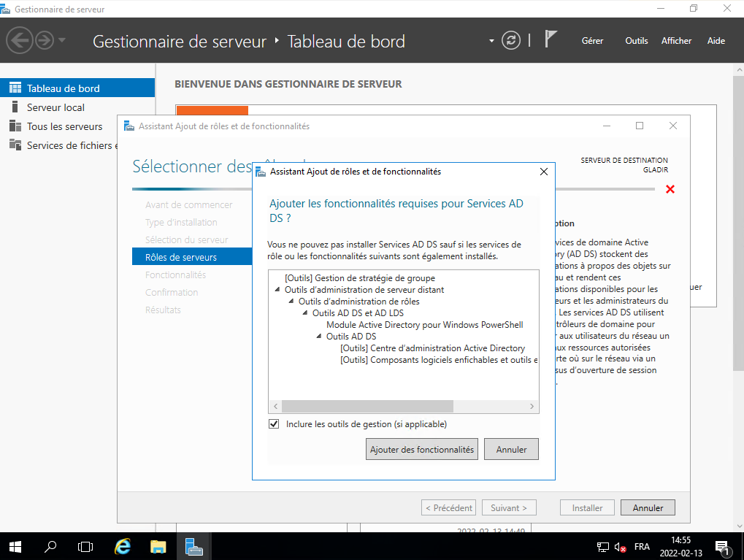The width and height of the screenshot is (744, 560).
Task: Select Sélection du serveur wizard step
Action: click(186, 239)
